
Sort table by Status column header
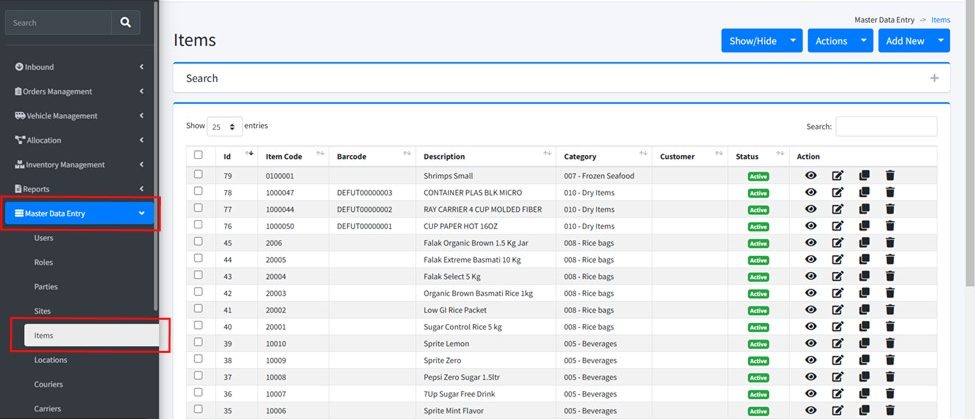pos(758,157)
